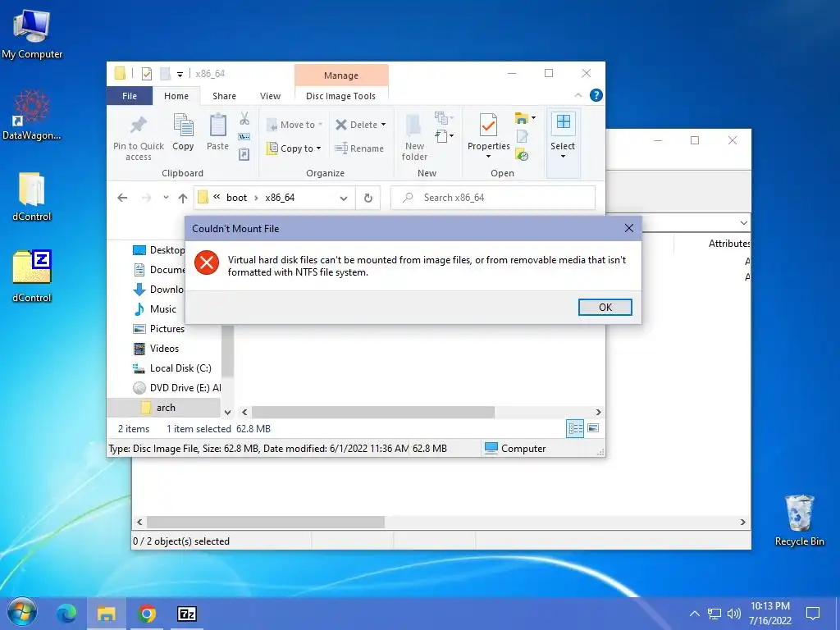The height and width of the screenshot is (630, 840).
Task: Click the navigation pane scroll down arrow
Action: 228,412
